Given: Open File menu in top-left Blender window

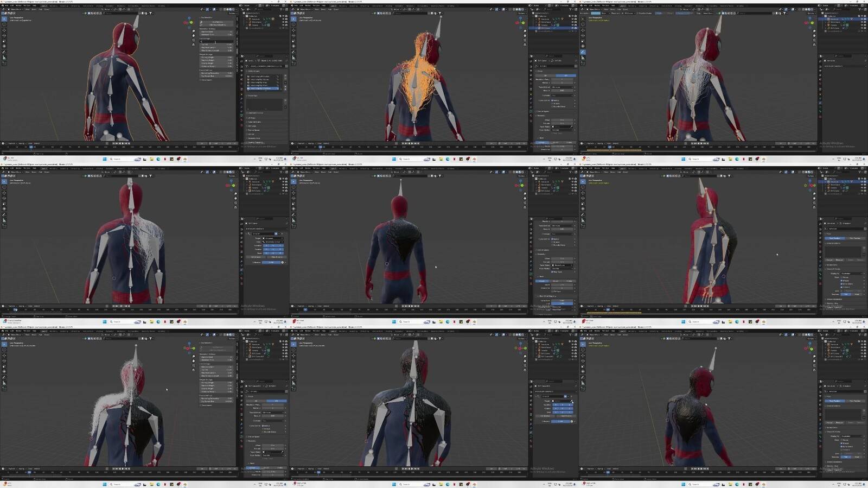Looking at the screenshot, I should [x=7, y=5].
